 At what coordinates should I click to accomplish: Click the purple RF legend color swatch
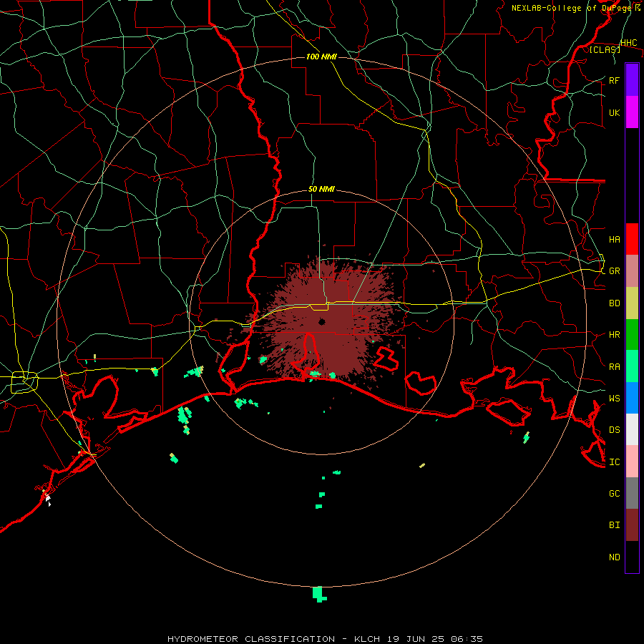click(x=632, y=79)
